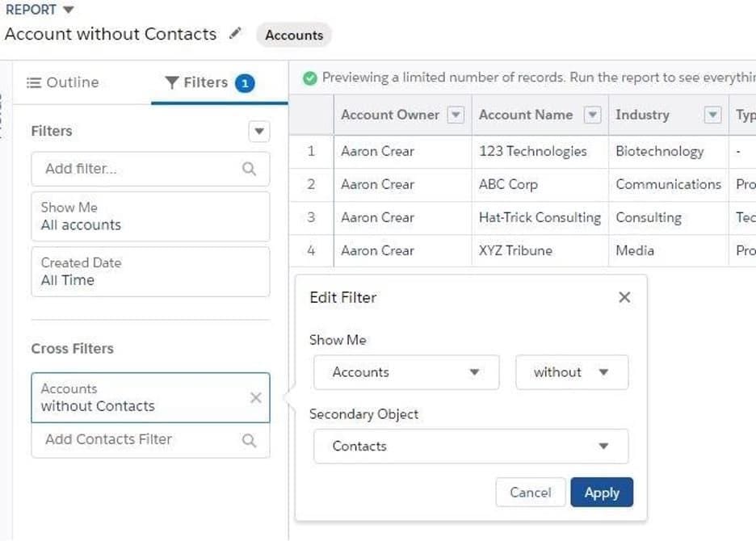
Task: Open the Outline panel list icon
Action: click(33, 82)
